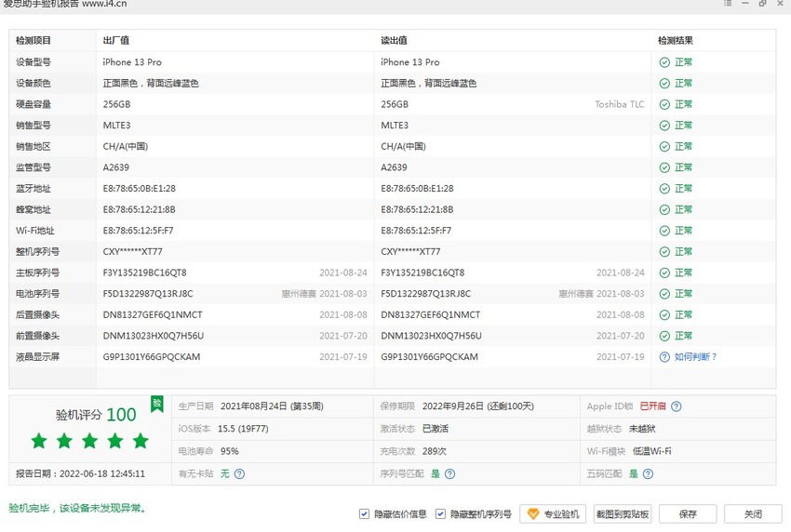Click the green check icon for 监管型号
791x532 pixels.
pos(664,167)
